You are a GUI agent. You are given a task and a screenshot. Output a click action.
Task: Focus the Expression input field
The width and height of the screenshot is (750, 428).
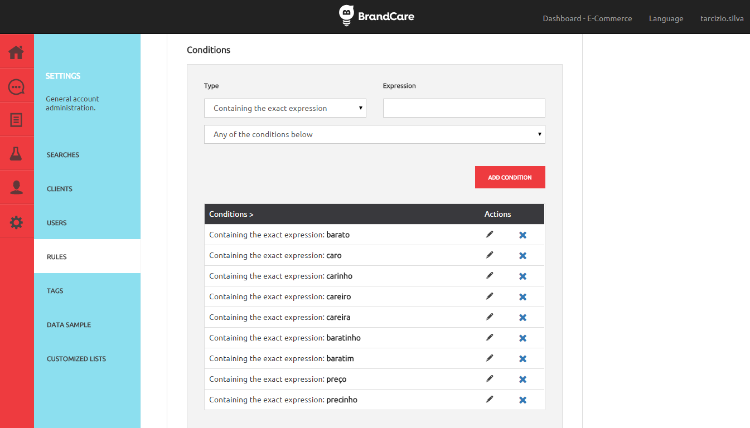tap(464, 108)
